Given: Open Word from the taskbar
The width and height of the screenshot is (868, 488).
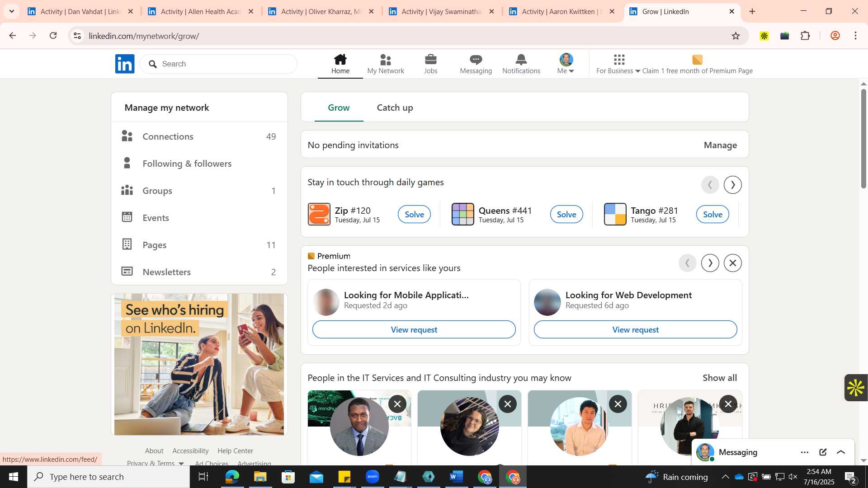Looking at the screenshot, I should (x=456, y=477).
